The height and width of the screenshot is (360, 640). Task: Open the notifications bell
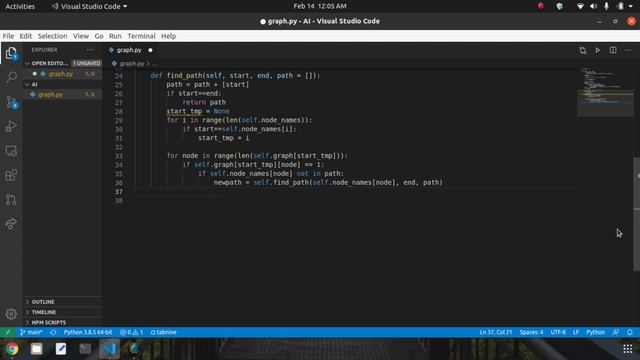(630, 332)
